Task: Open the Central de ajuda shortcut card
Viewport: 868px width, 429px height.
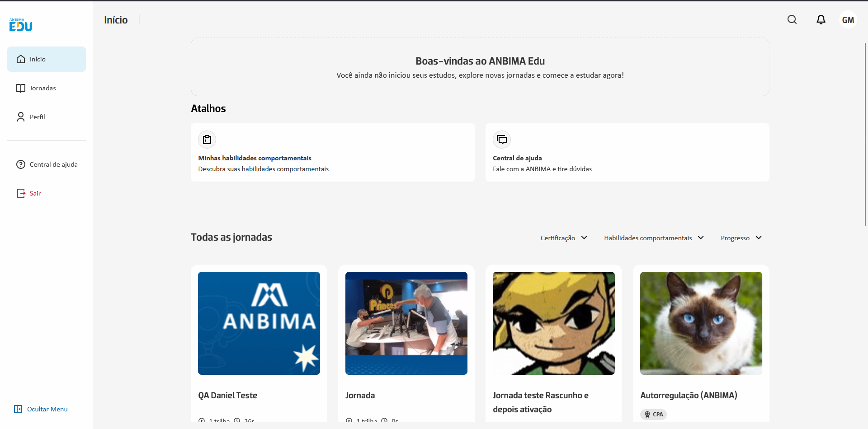Action: [x=627, y=152]
